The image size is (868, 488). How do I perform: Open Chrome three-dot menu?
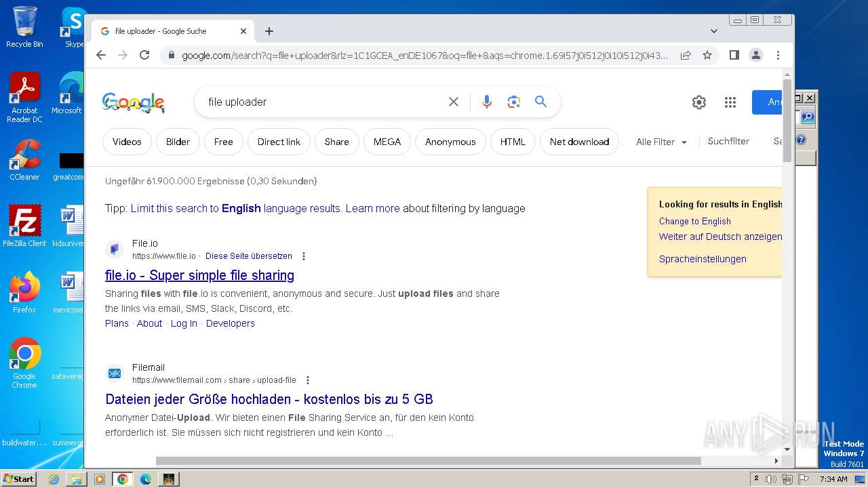coord(778,55)
